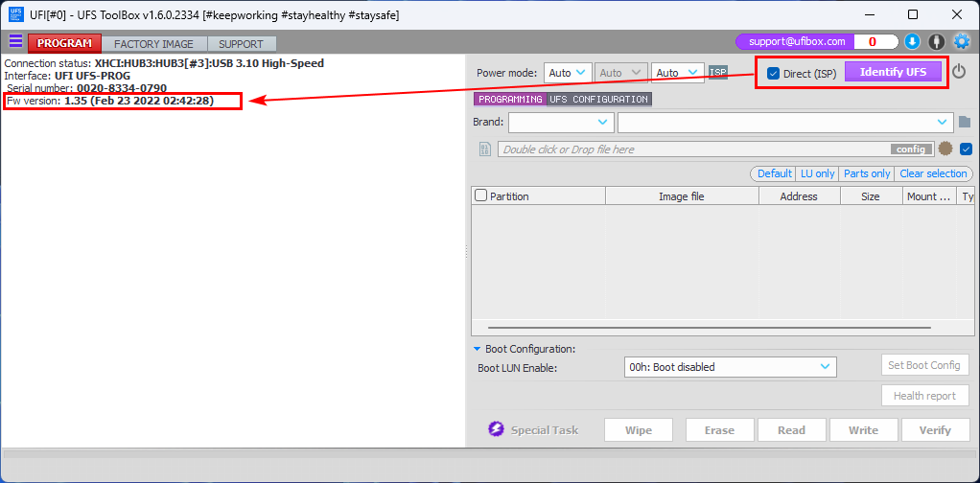Image resolution: width=980 pixels, height=483 pixels.
Task: Click the brown seal badge icon
Action: (x=945, y=149)
